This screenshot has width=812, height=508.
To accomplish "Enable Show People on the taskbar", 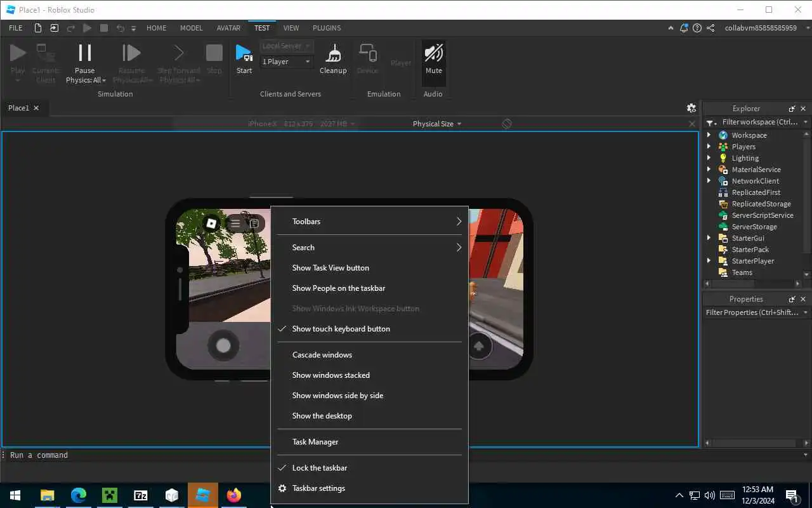I will pos(369,288).
